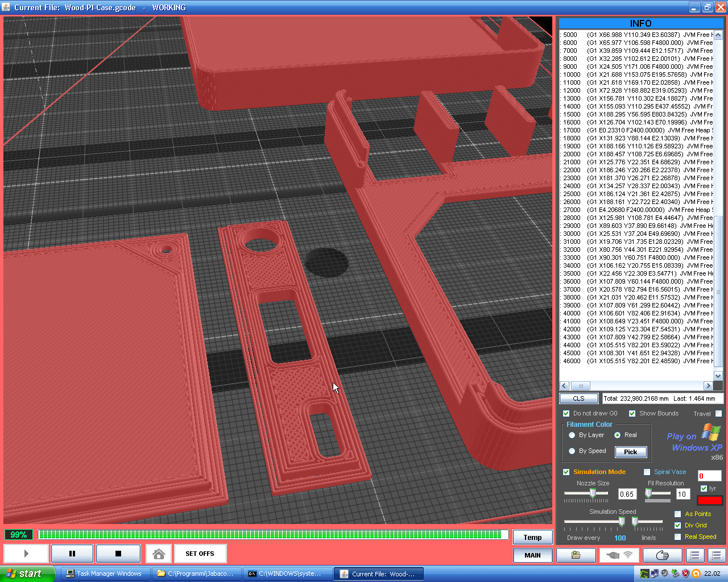
Task: Click the INFO log down scroll arrow
Action: point(718,376)
